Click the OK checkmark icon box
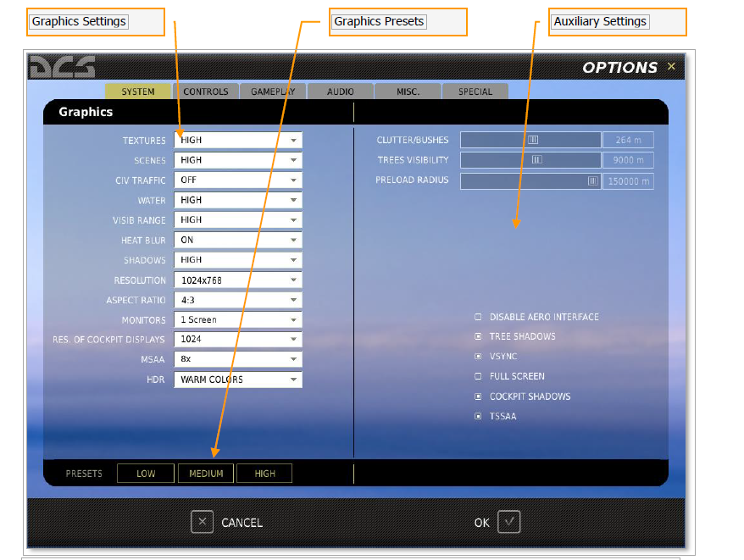 (x=508, y=522)
